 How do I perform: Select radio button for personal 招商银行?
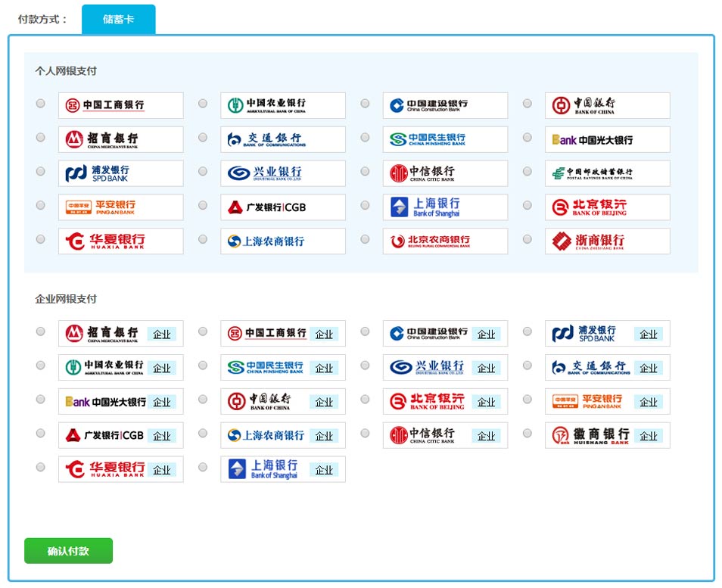tap(41, 137)
